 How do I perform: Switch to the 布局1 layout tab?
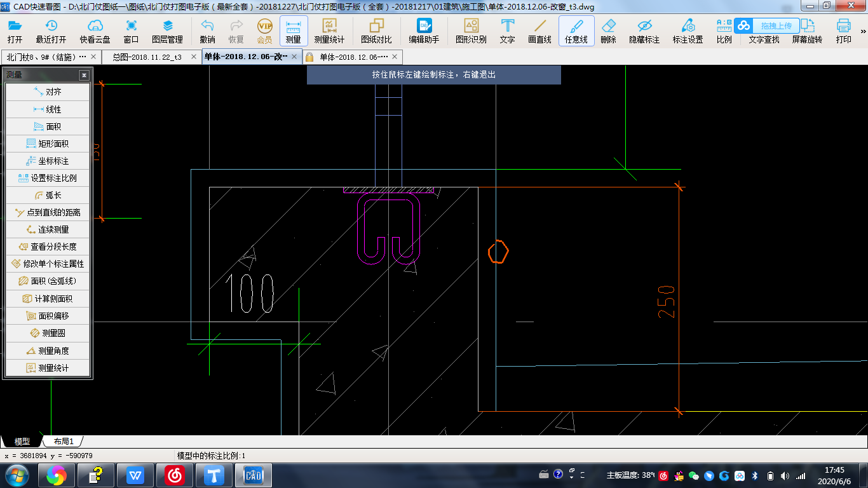pyautogui.click(x=63, y=441)
